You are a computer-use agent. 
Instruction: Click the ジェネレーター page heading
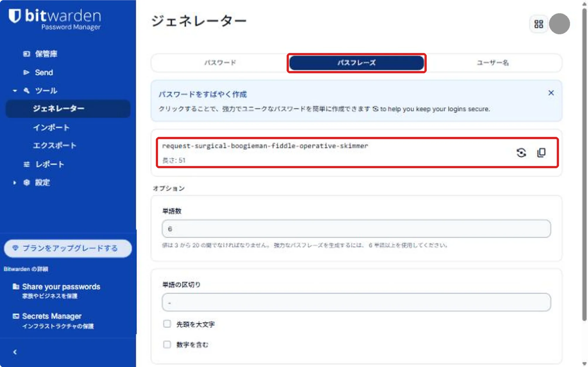[x=199, y=21]
